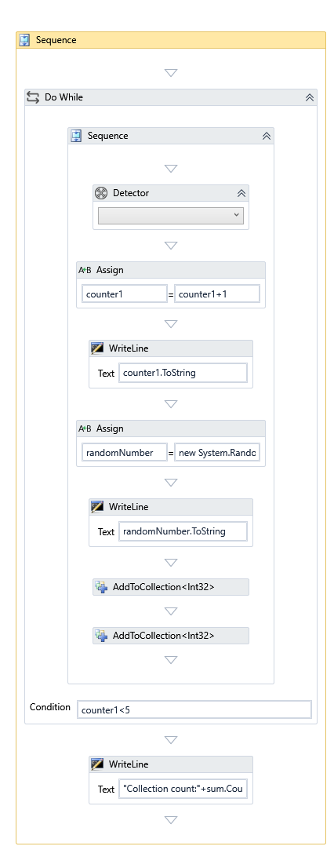Click the Do While loop icon
Image resolution: width=334 pixels, height=868 pixels.
coord(33,97)
